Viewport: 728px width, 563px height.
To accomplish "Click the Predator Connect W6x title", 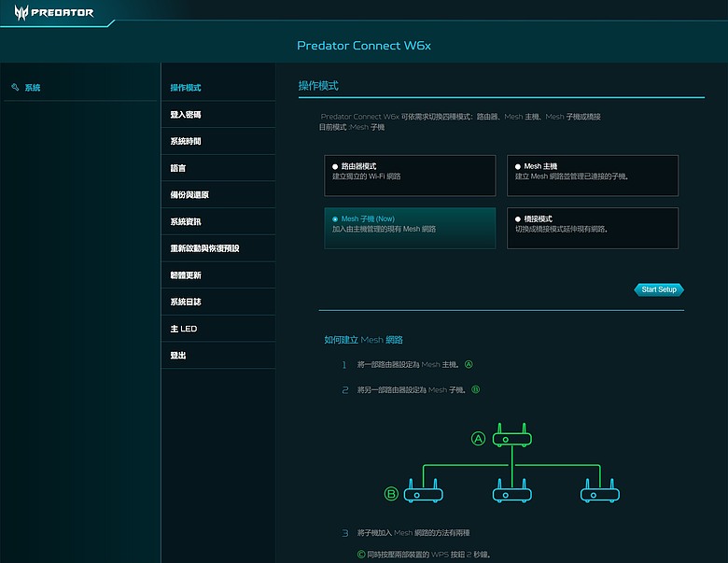I will 364,46.
